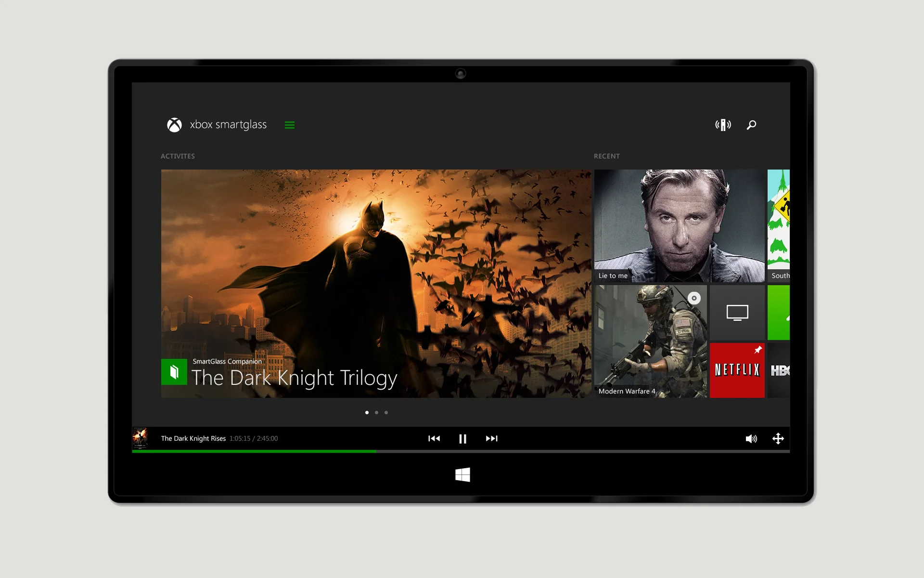Click the search magnifier icon
Screen dimensions: 924x578
click(751, 125)
